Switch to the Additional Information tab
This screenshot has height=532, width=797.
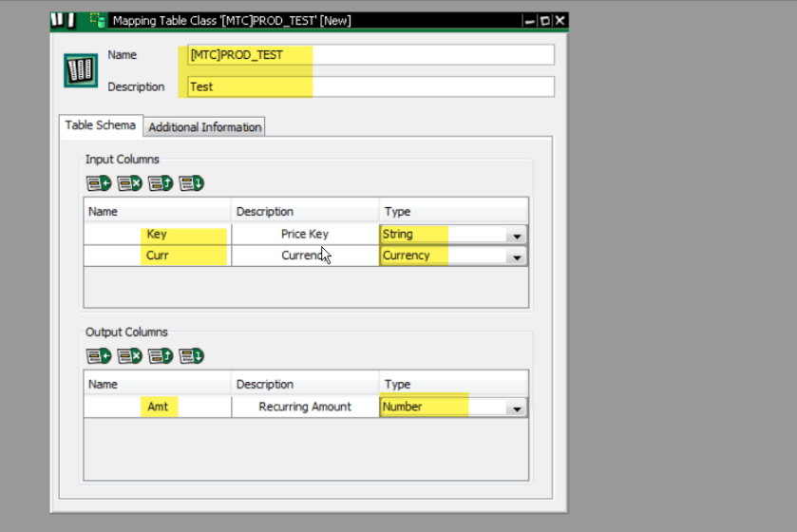(x=205, y=127)
